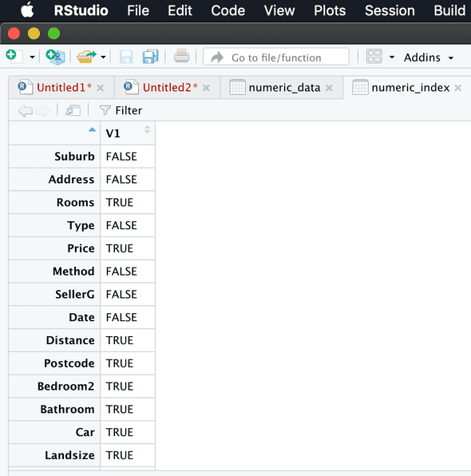Click the Go to file/function field
471x476 pixels.
(276, 57)
